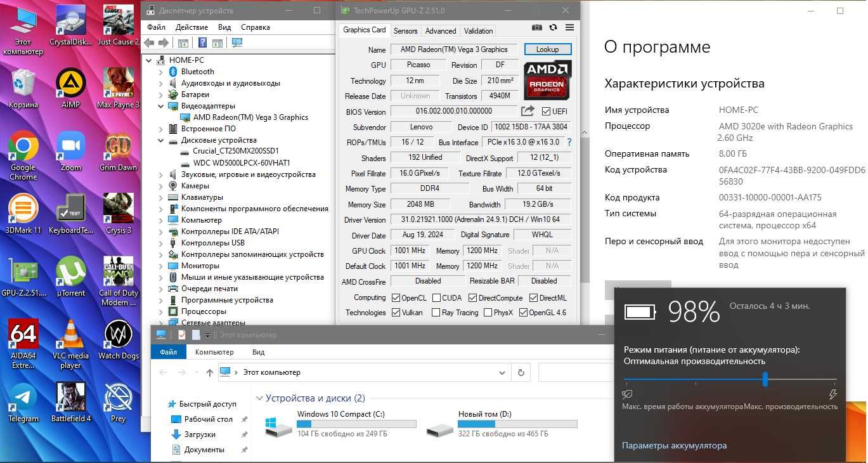Expand Bluetooth node in Device Manager
This screenshot has height=463, width=868.
tap(161, 72)
